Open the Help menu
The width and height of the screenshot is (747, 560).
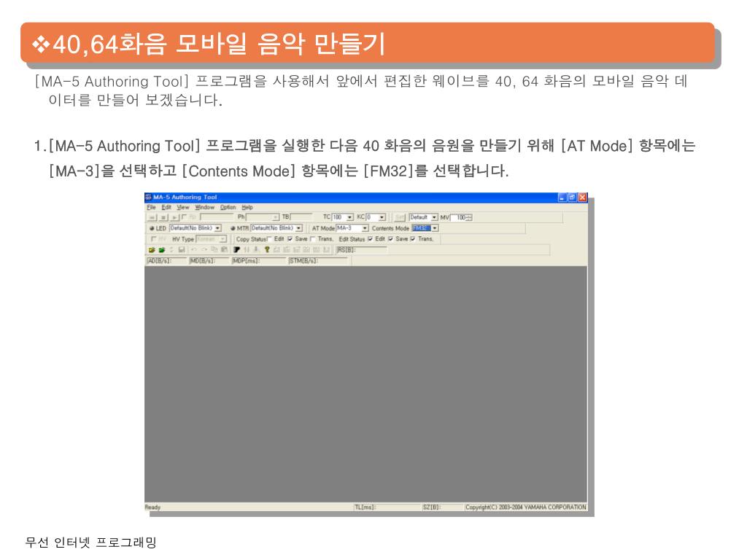[x=247, y=207]
